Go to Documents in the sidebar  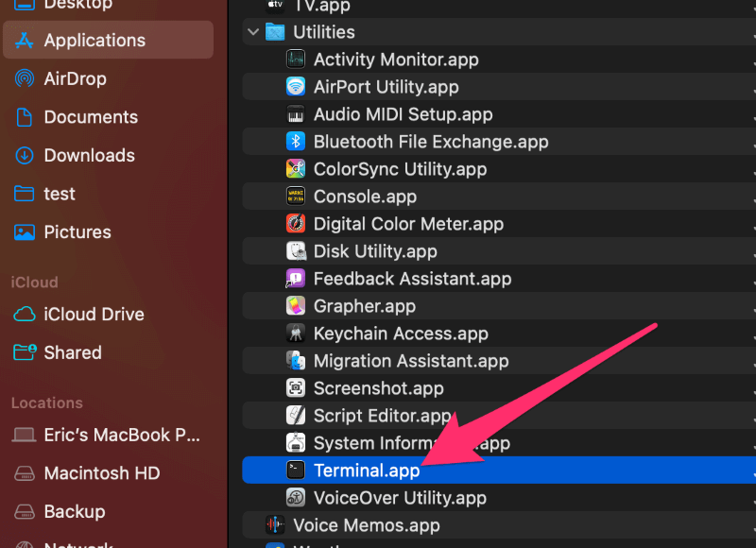(108, 117)
